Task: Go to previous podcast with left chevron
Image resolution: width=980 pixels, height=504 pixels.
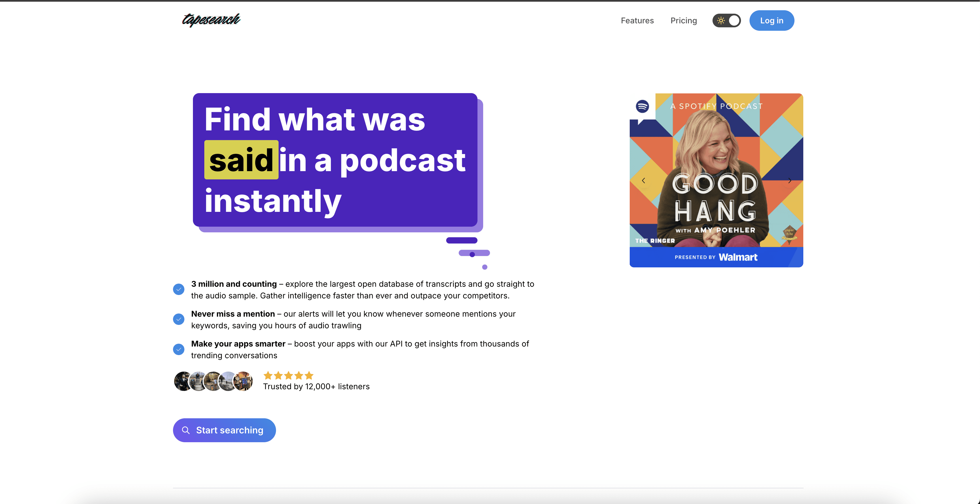Action: coord(643,181)
